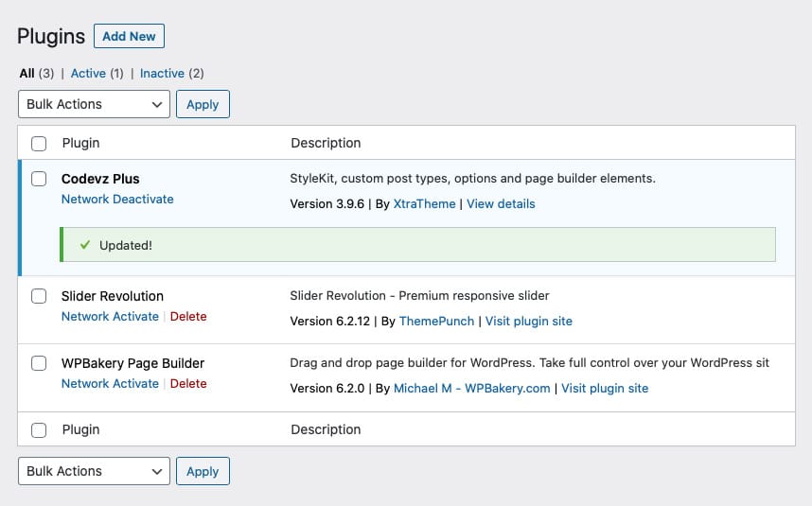Delete the Slider Revolution plugin

[188, 317]
